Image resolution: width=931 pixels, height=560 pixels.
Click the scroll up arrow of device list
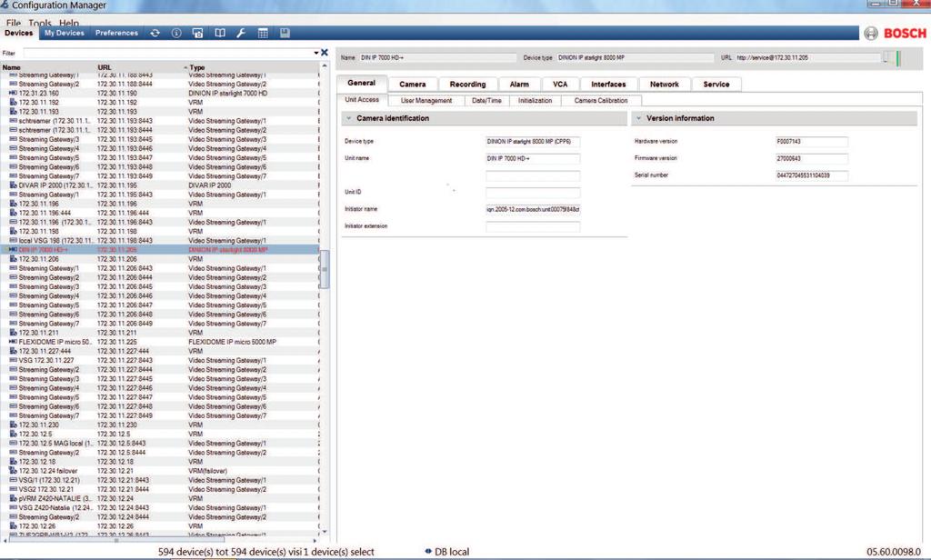point(325,66)
